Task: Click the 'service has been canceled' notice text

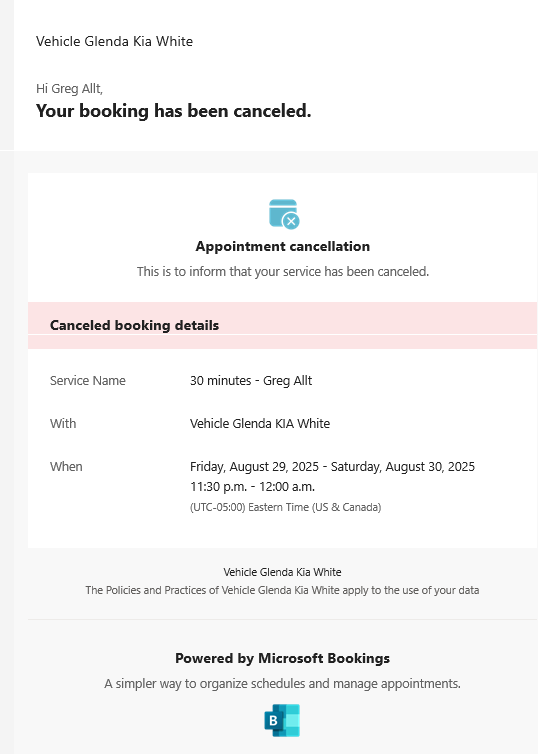Action: tap(283, 272)
